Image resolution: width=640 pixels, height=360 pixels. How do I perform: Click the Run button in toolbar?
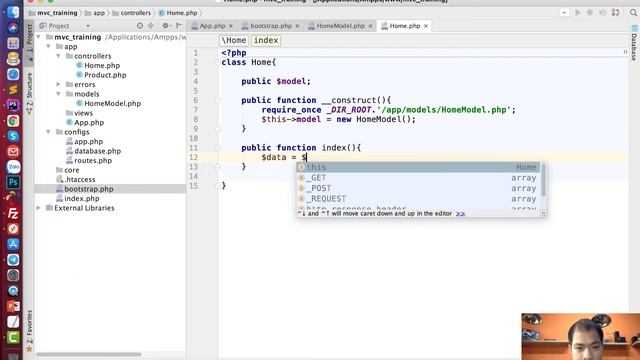tap(578, 13)
